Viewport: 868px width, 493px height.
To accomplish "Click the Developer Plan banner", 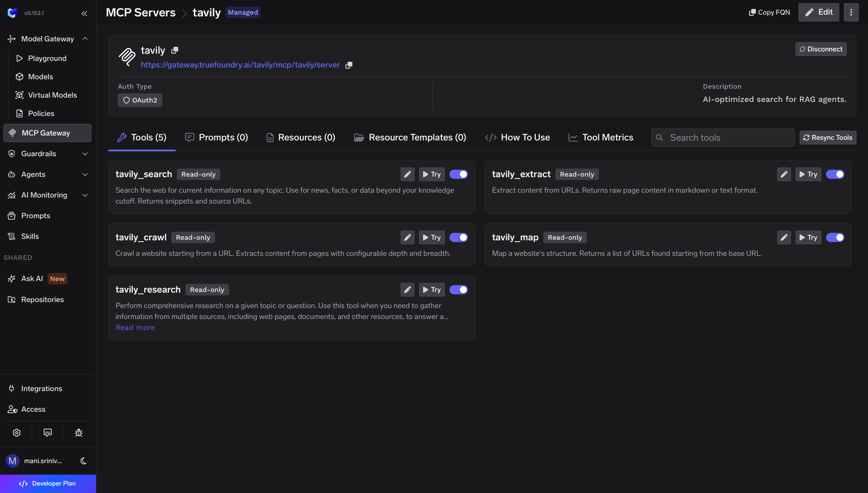I will click(x=48, y=484).
